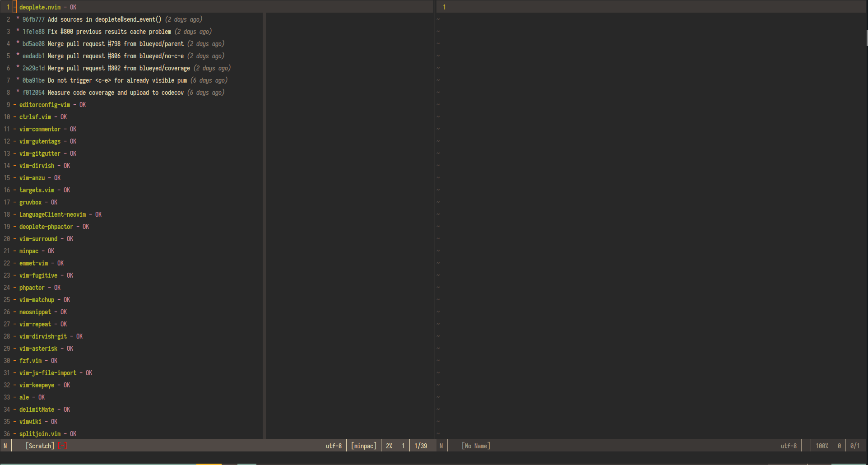Select the ctrlsf.vim plugin entry
Image resolution: width=868 pixels, height=465 pixels.
[40, 117]
